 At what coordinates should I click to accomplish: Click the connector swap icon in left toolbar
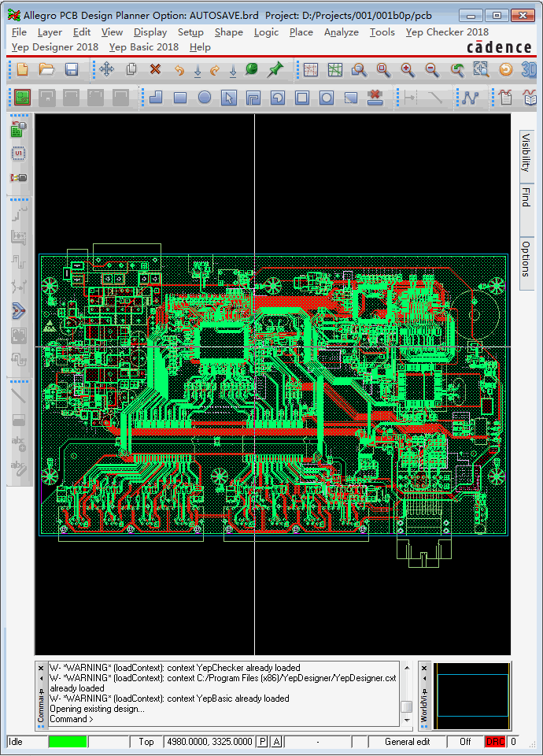click(x=18, y=177)
